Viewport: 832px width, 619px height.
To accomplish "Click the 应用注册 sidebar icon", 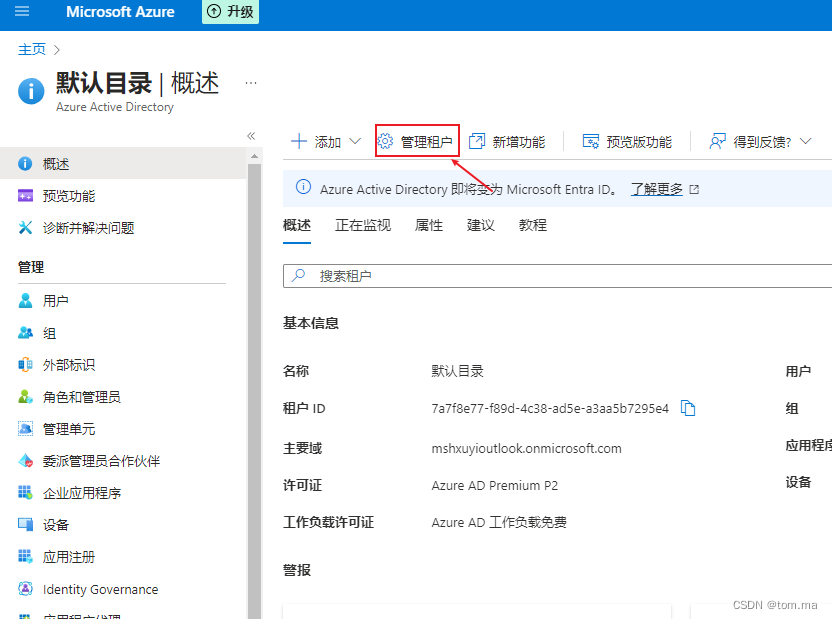I will (x=25, y=556).
